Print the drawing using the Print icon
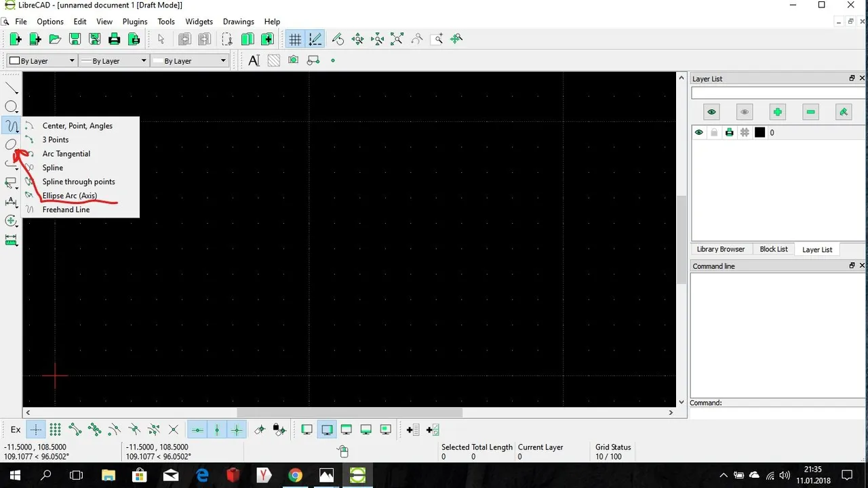868x488 pixels. pos(114,39)
